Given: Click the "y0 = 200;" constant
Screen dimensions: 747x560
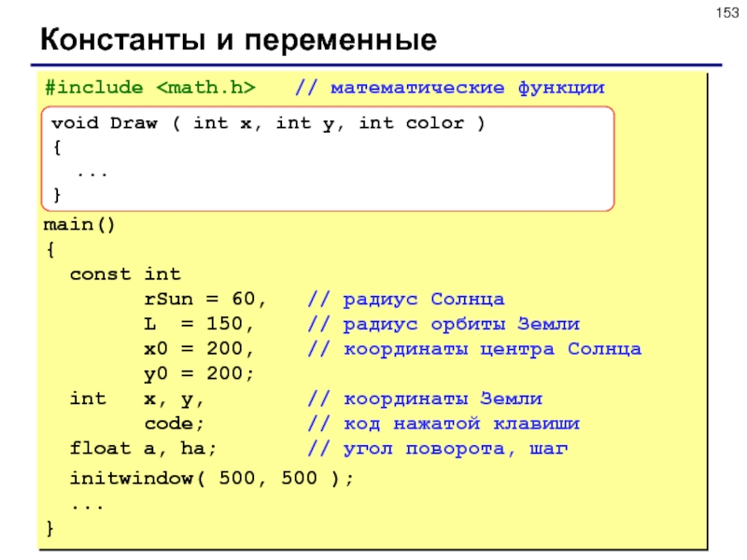Looking at the screenshot, I should [x=199, y=374].
